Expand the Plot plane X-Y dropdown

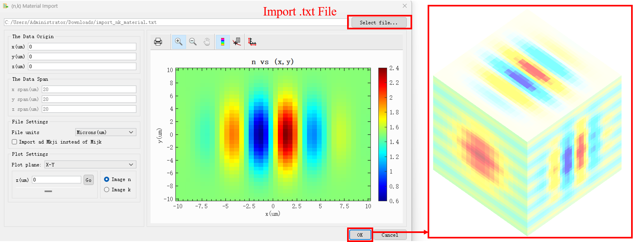90,165
